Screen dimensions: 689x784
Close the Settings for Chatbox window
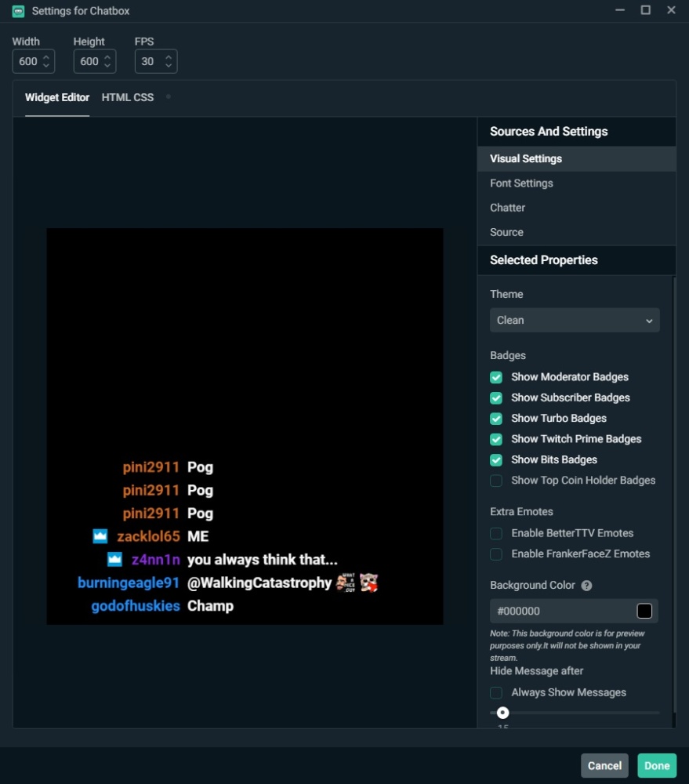coord(671,10)
